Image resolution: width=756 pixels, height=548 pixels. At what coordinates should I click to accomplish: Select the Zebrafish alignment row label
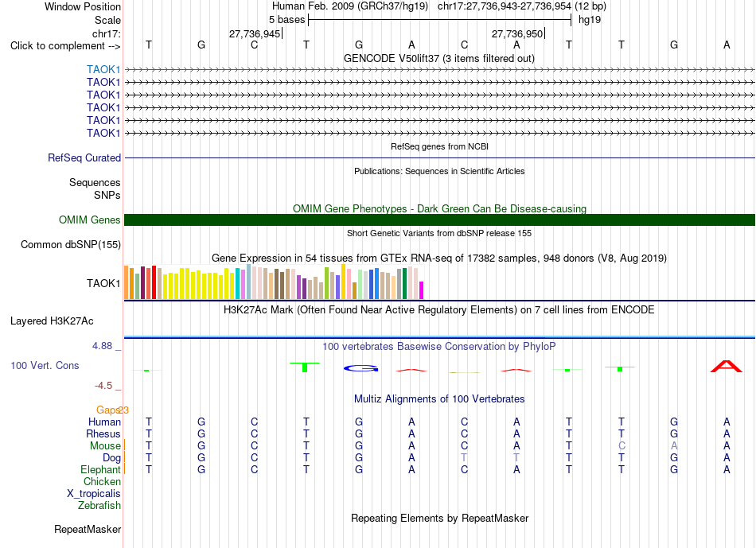coord(99,506)
